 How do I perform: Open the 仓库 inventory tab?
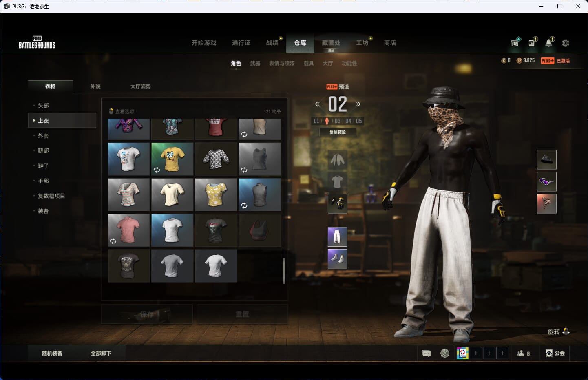pyautogui.click(x=300, y=43)
